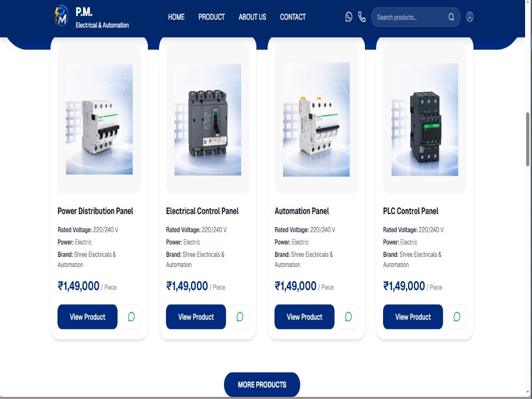Click the phone call icon in header

tap(362, 17)
